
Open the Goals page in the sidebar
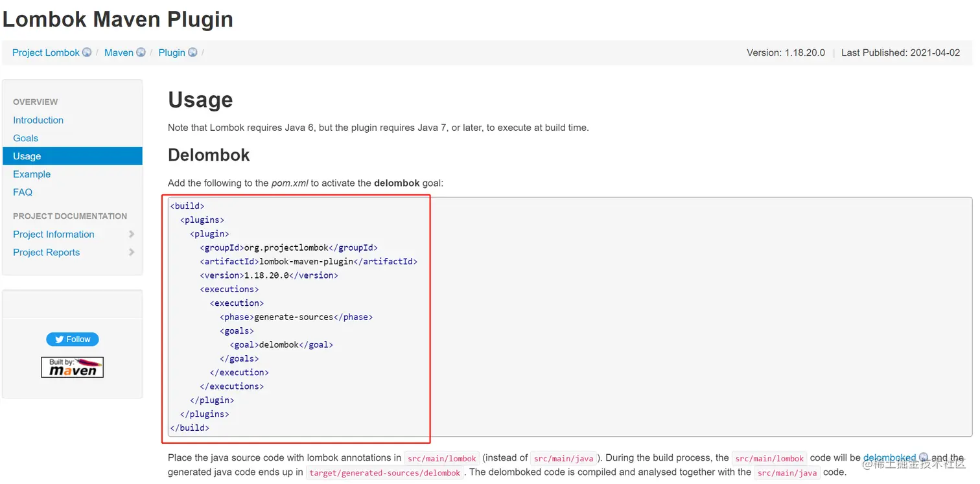pos(25,138)
